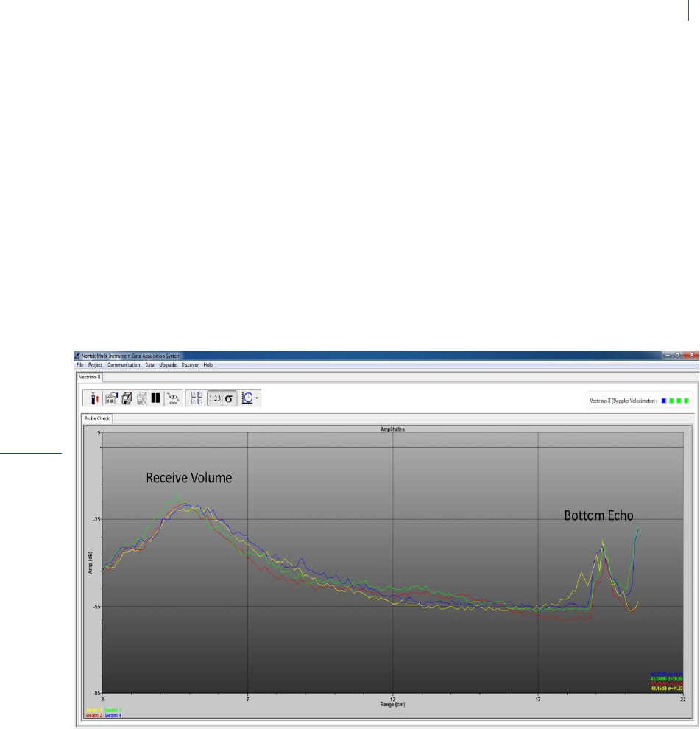Toggle the sigma standard deviation button
The image size is (700, 729).
229,398
